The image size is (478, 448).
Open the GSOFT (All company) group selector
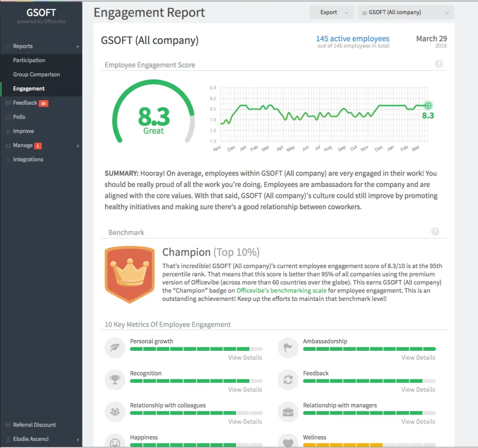tap(406, 12)
